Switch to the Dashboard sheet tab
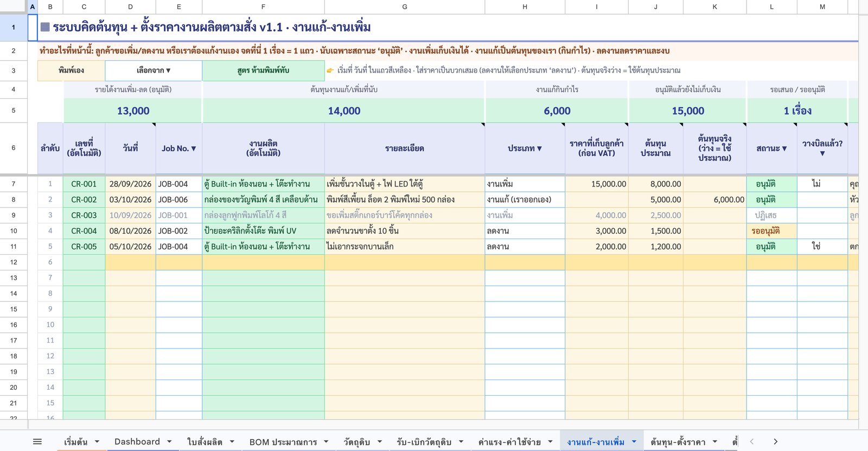This screenshot has width=868, height=451. point(137,442)
